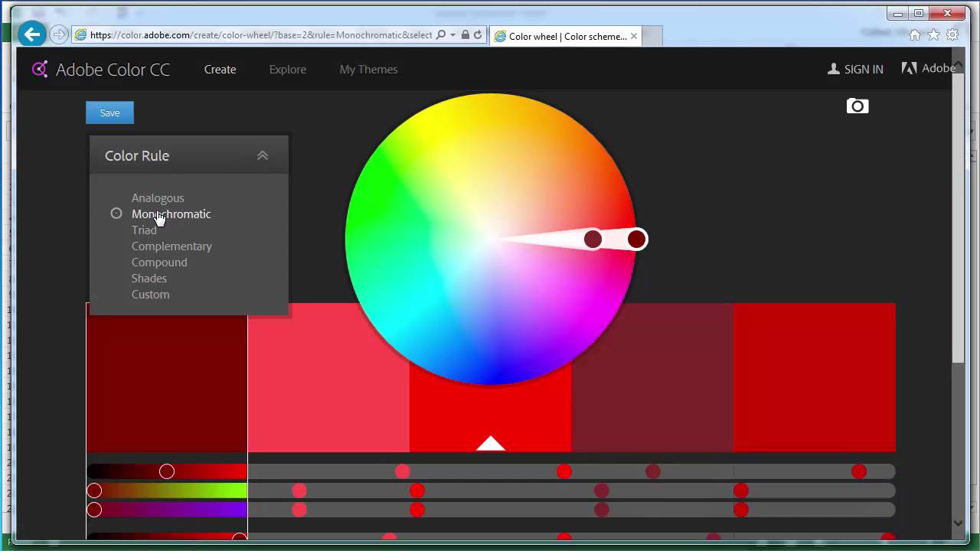The height and width of the screenshot is (551, 980).
Task: Open the favorites star icon
Action: tap(933, 34)
